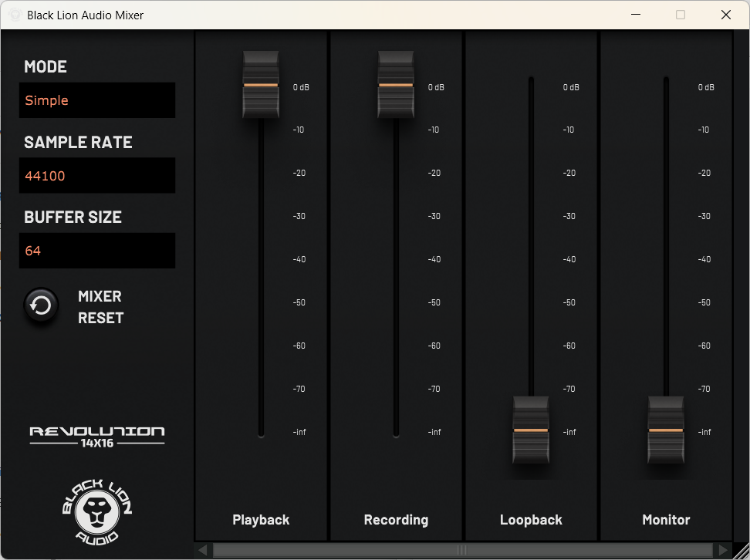This screenshot has width=750, height=560.
Task: Open the Sample Rate dropdown showing 44100
Action: tap(97, 176)
